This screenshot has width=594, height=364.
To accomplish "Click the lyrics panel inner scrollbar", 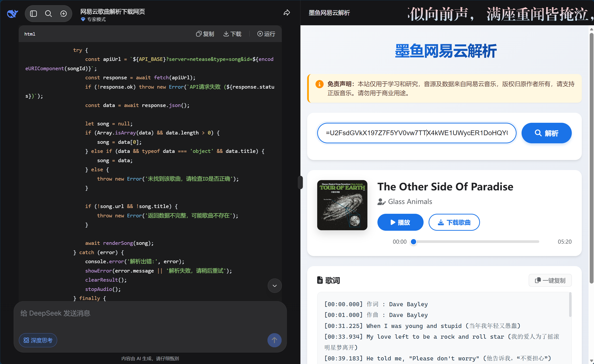I will coord(570,305).
